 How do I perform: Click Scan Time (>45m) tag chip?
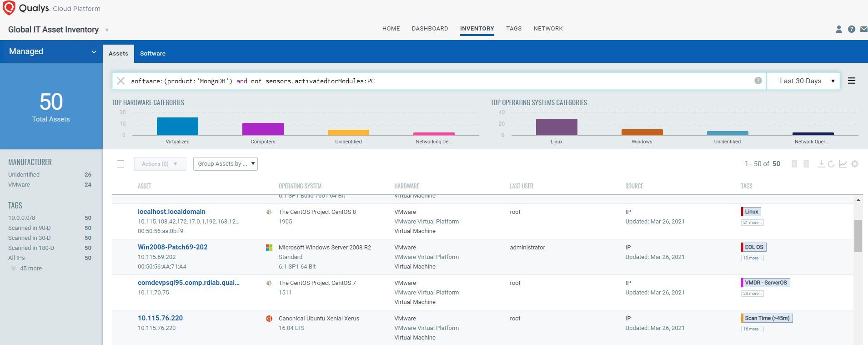pyautogui.click(x=767, y=318)
